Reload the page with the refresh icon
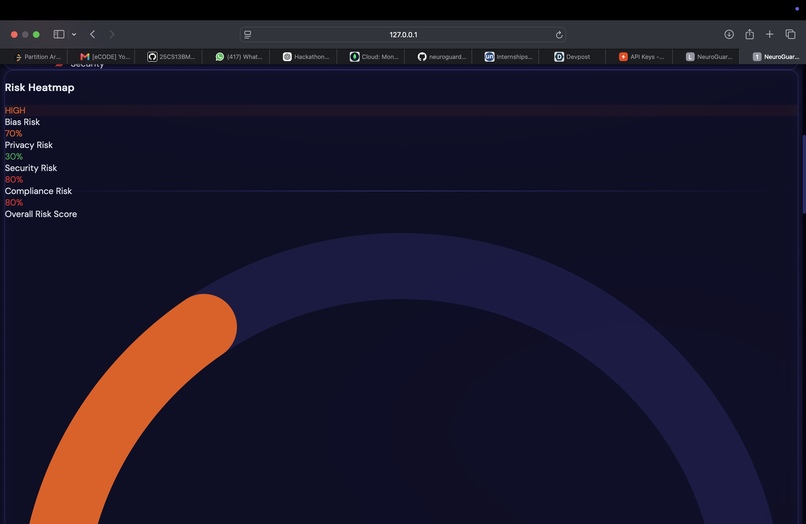This screenshot has width=806, height=524. (559, 34)
